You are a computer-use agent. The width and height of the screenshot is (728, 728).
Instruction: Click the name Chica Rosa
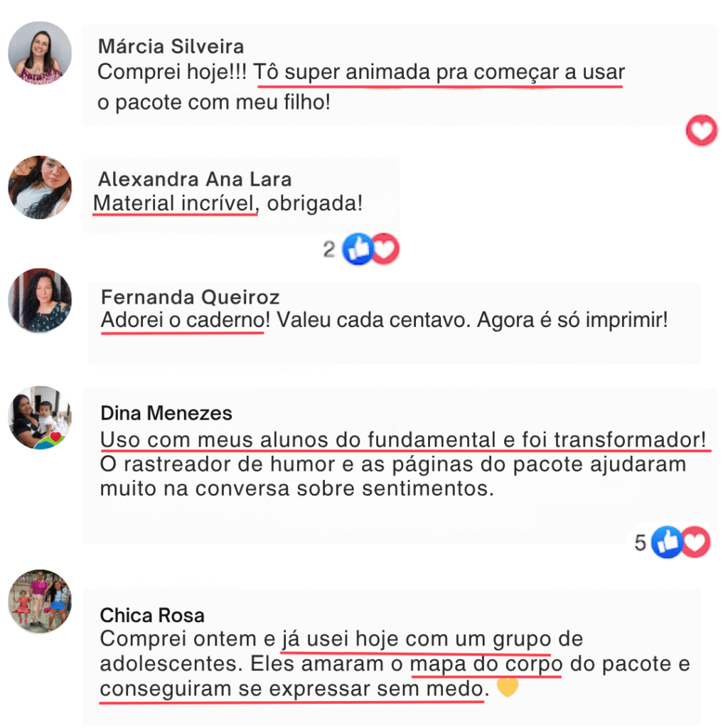(152, 616)
